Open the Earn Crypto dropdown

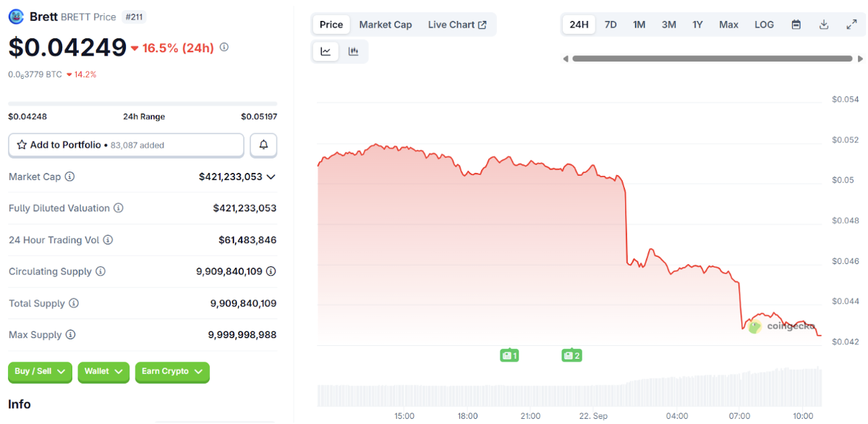click(x=172, y=372)
